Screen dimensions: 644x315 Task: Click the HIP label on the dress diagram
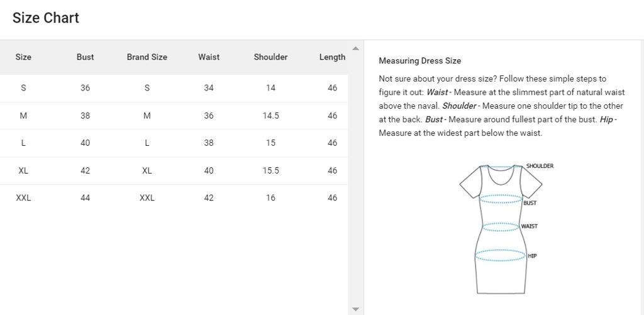click(x=532, y=256)
